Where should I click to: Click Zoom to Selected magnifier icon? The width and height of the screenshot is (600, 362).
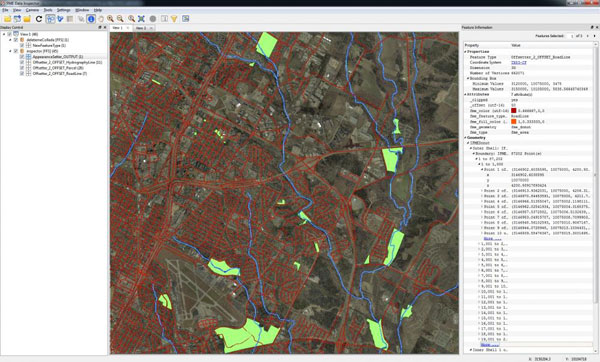point(131,19)
